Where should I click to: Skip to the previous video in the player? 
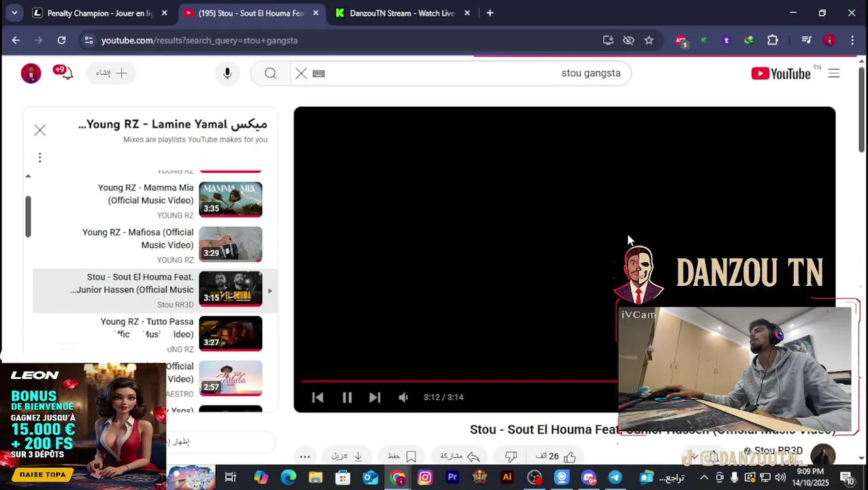click(317, 397)
